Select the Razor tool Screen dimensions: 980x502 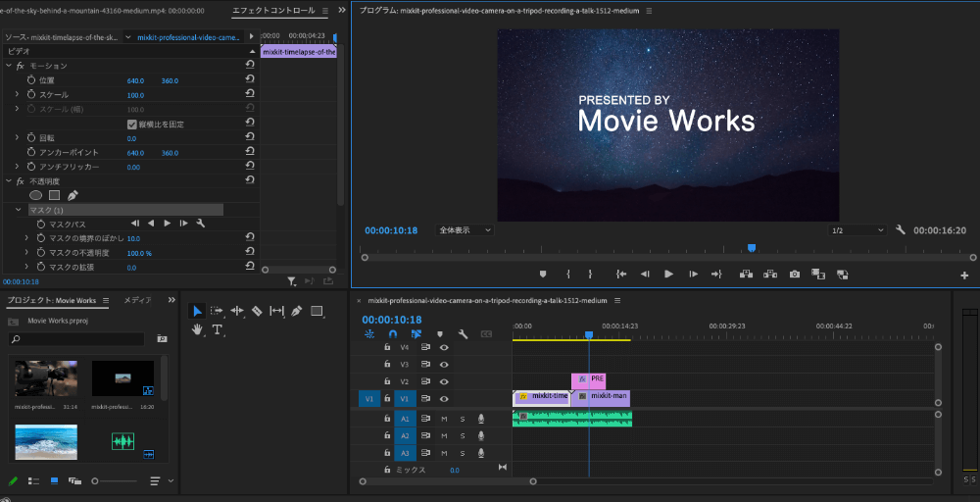point(256,311)
